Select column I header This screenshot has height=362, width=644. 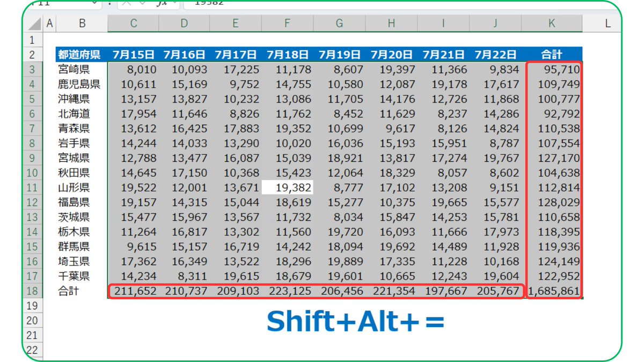[443, 23]
